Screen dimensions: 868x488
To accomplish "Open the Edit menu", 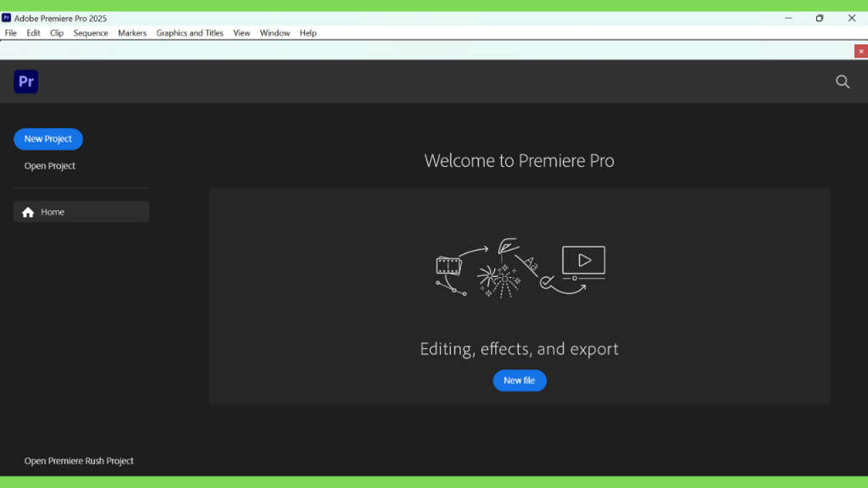I will point(33,33).
